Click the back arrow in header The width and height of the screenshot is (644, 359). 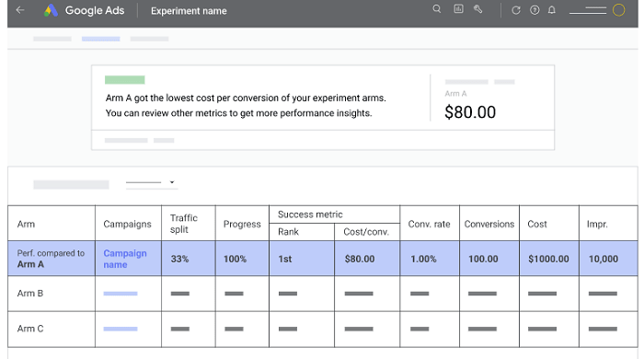(19, 10)
